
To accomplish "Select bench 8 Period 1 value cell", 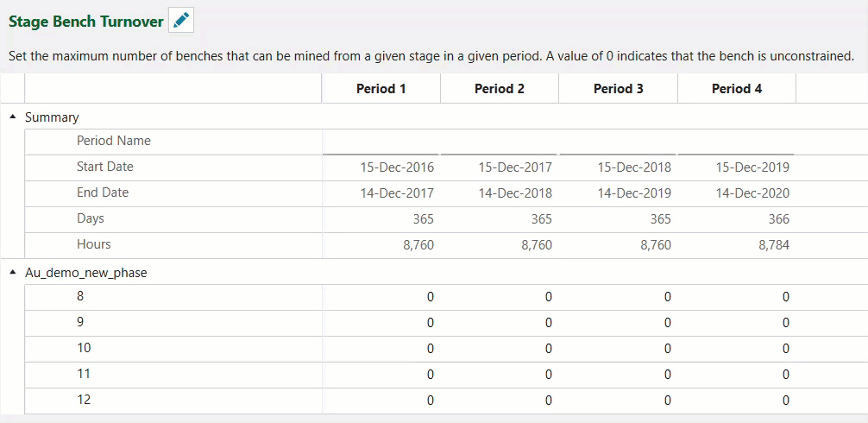I will point(381,297).
